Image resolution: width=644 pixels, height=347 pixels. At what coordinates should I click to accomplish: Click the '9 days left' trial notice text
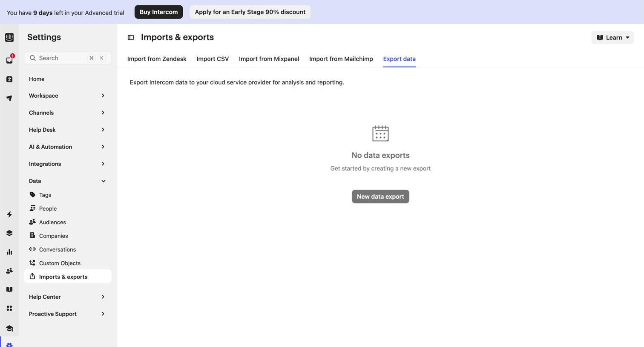tap(66, 13)
